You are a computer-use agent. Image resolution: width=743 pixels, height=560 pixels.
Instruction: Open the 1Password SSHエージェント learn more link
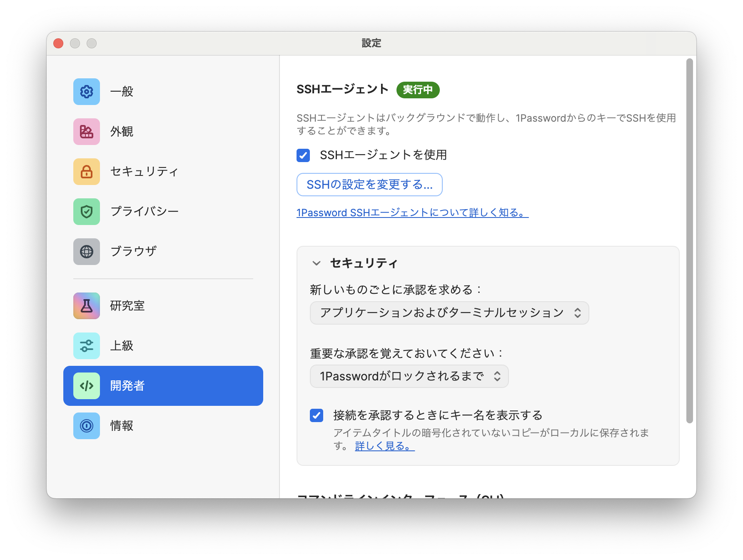point(411,212)
